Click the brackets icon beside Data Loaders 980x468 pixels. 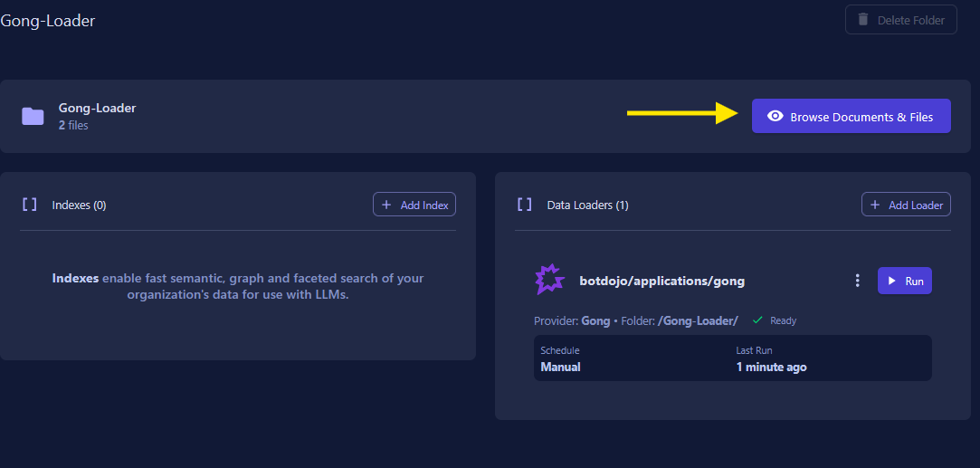[x=525, y=205]
